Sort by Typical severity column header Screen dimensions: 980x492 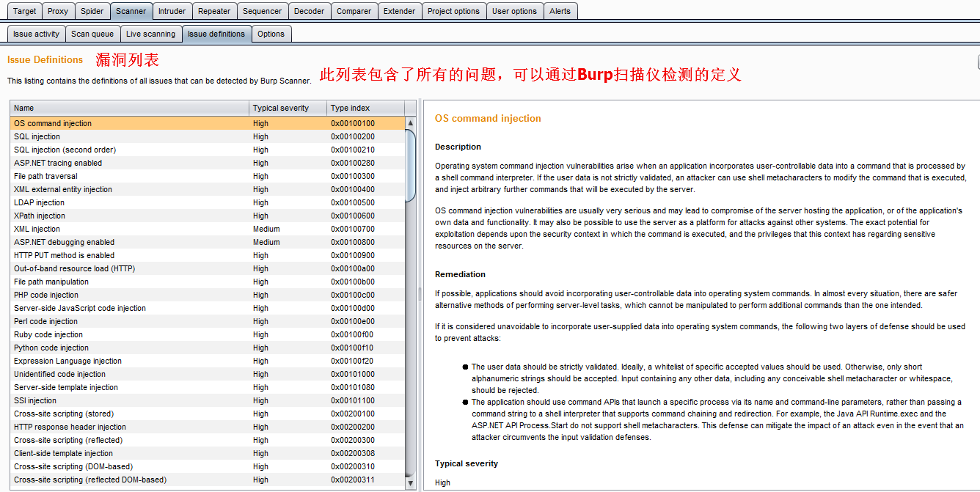tap(288, 108)
